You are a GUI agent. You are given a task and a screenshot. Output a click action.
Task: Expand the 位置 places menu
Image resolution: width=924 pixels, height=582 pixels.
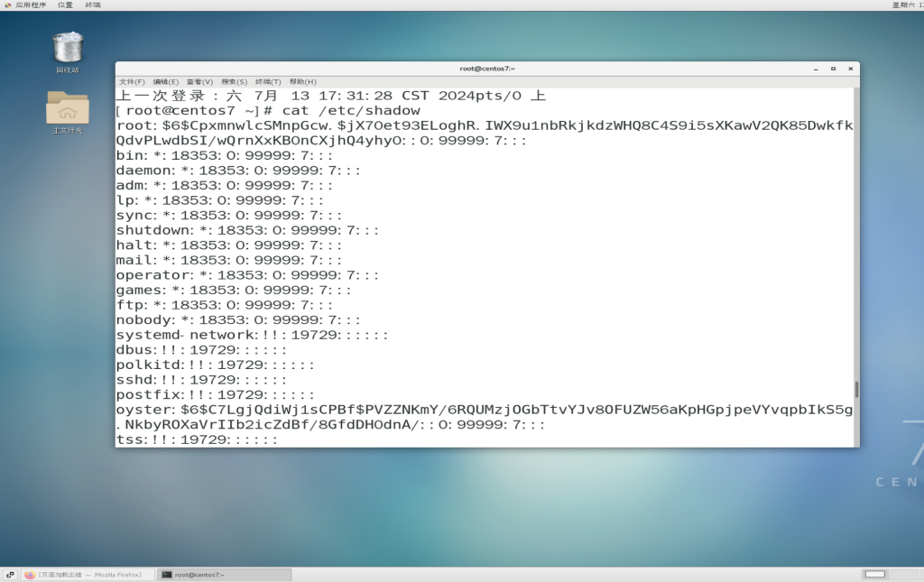(x=65, y=5)
